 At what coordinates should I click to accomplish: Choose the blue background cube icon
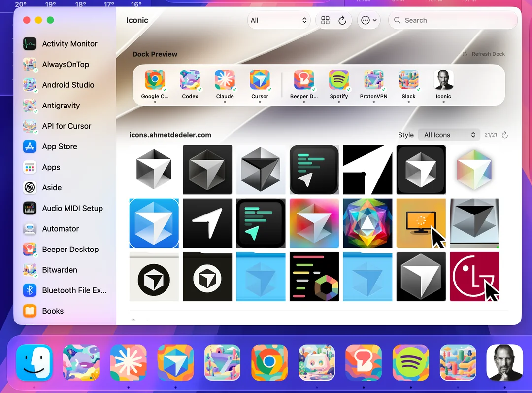[x=154, y=223]
